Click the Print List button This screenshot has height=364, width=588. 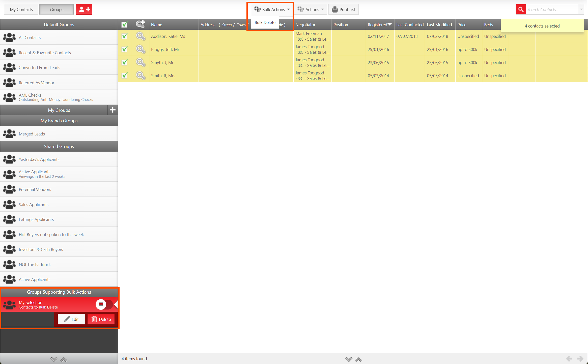pos(344,10)
